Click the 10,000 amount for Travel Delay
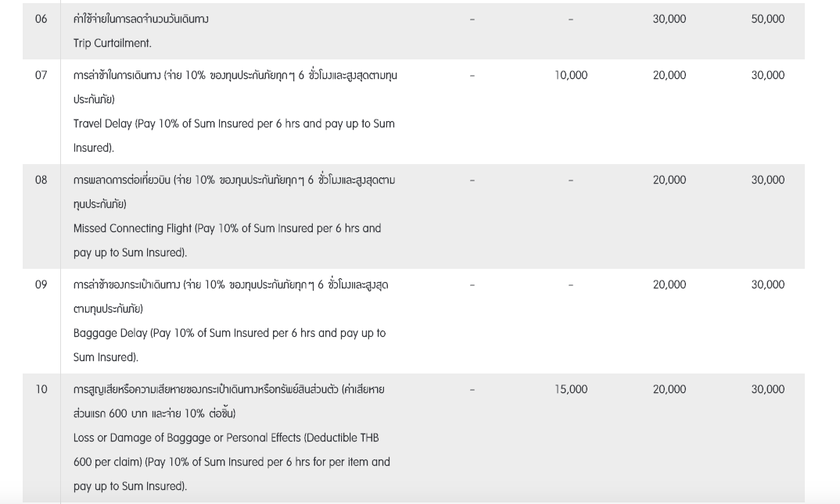840x504 pixels. click(x=571, y=75)
